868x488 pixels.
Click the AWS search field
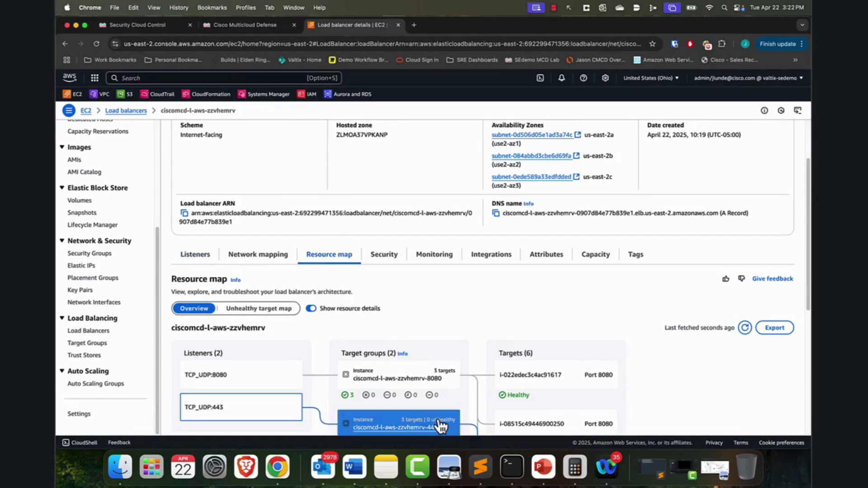pyautogui.click(x=224, y=78)
